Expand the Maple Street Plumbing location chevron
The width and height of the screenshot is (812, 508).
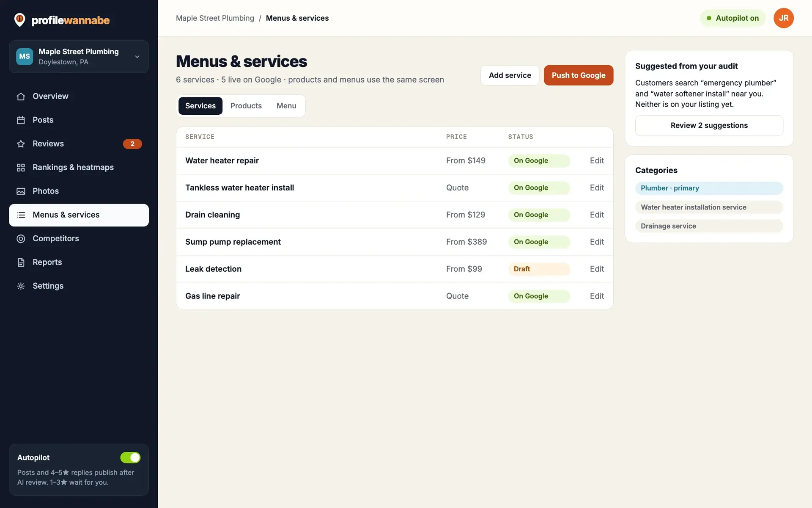[x=137, y=57]
